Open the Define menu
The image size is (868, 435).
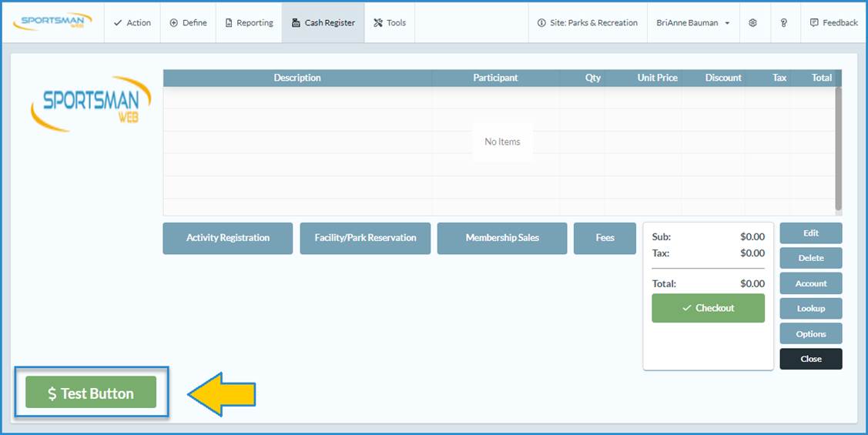click(x=188, y=23)
